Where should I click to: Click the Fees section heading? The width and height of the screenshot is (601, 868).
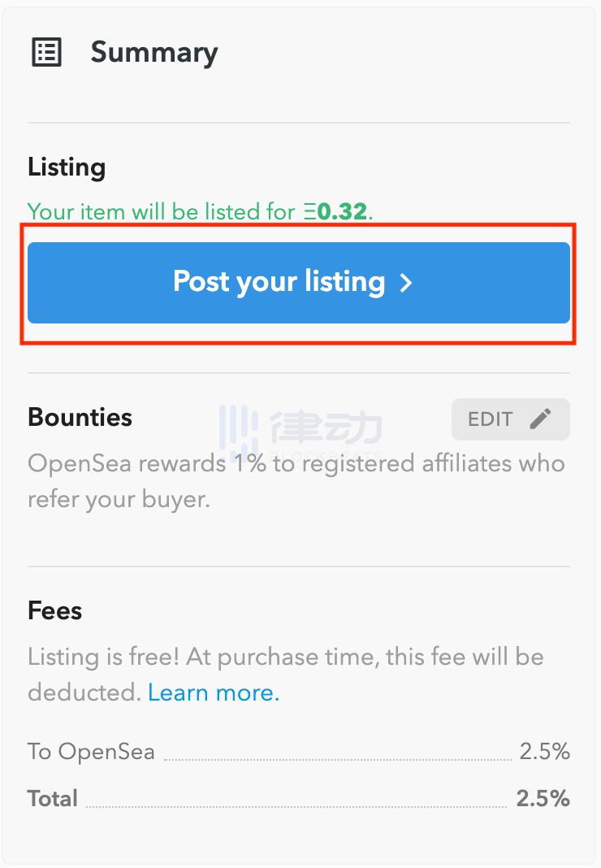(54, 611)
